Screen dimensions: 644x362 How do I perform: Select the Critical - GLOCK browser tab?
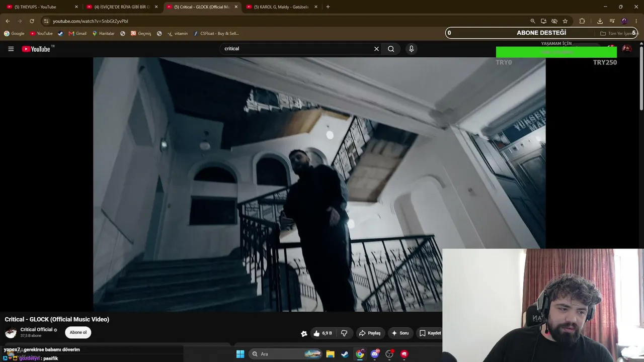coord(202,7)
